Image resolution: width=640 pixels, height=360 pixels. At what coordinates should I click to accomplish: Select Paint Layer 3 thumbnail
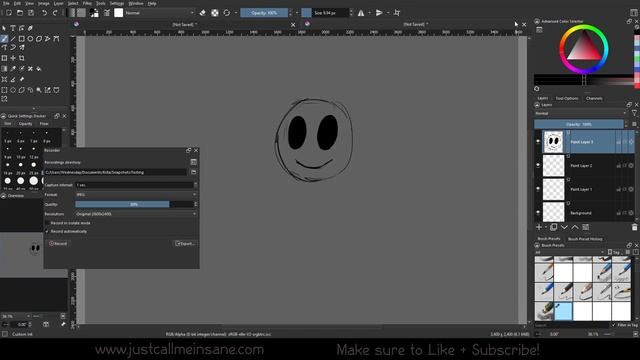click(553, 142)
